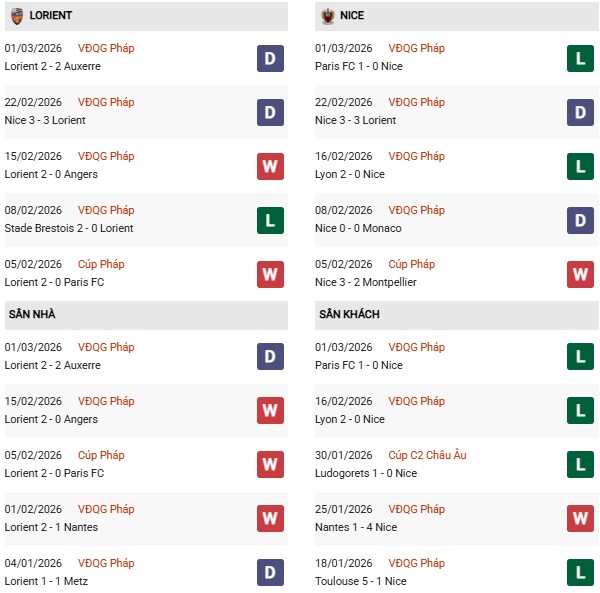Click the W badge for Nice 3 - 2 Montpellier
Viewport: 600px width, 593px height.
pyautogui.click(x=580, y=274)
